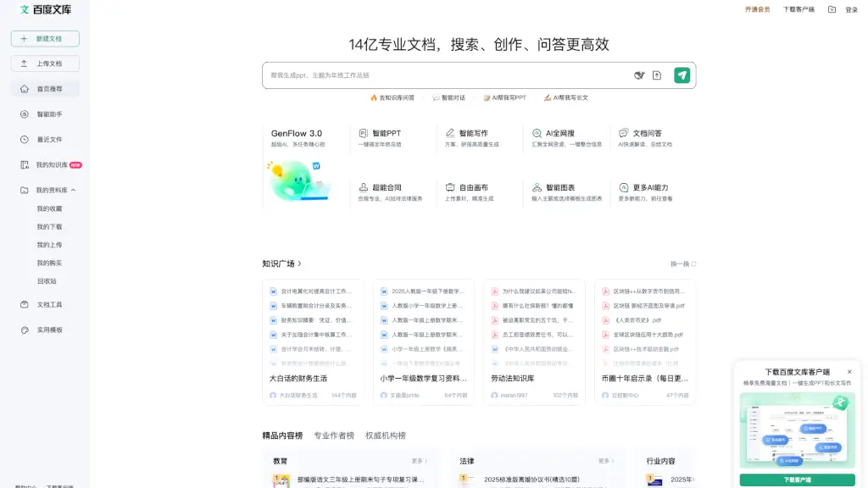Click the 新建文档 button
The image size is (868, 488).
[x=45, y=38]
